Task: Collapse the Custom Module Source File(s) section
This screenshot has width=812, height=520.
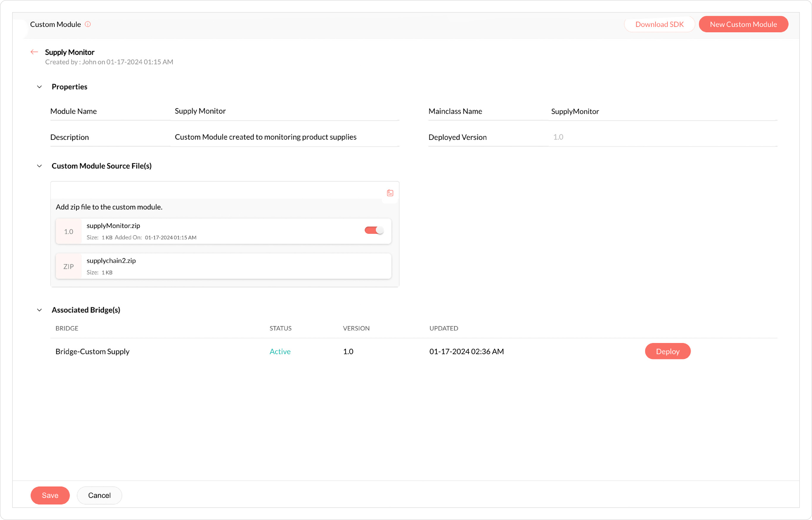Action: (x=40, y=166)
